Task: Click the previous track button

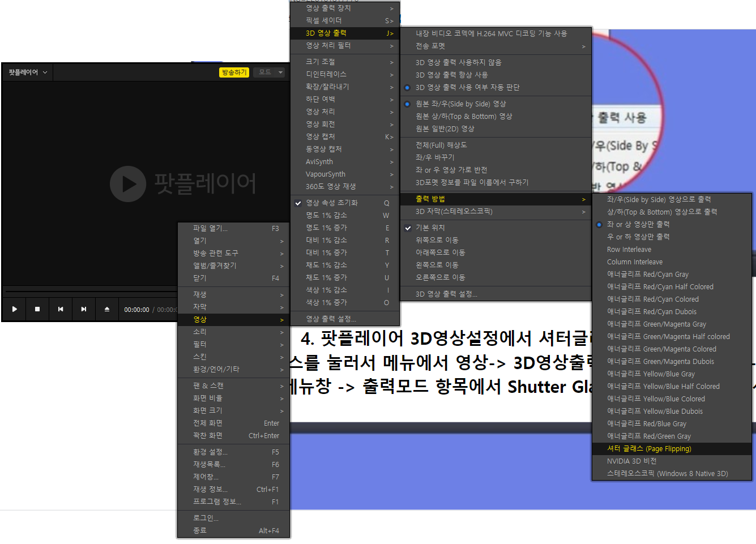Action: [61, 309]
